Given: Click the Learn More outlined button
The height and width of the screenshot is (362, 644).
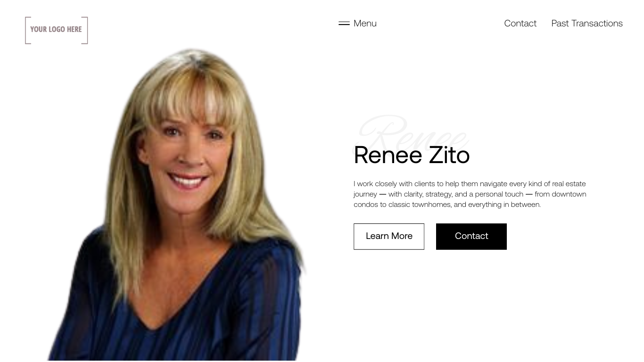Looking at the screenshot, I should click(x=389, y=236).
